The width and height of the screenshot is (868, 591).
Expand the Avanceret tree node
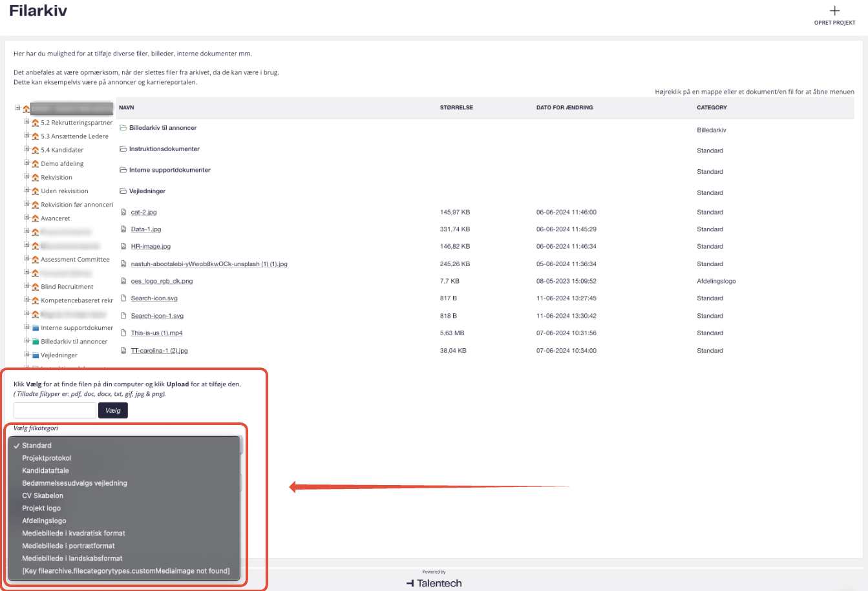click(27, 218)
